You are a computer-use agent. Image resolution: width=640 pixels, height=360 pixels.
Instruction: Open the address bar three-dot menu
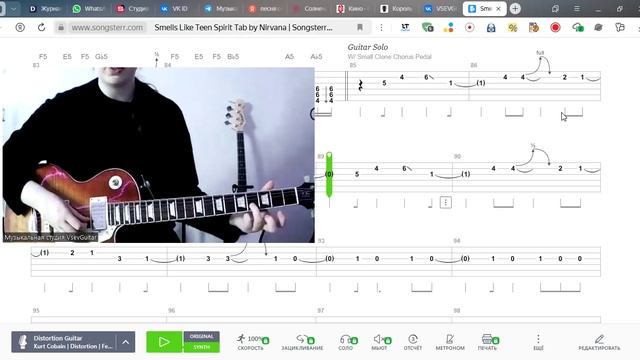pyautogui.click(x=381, y=27)
